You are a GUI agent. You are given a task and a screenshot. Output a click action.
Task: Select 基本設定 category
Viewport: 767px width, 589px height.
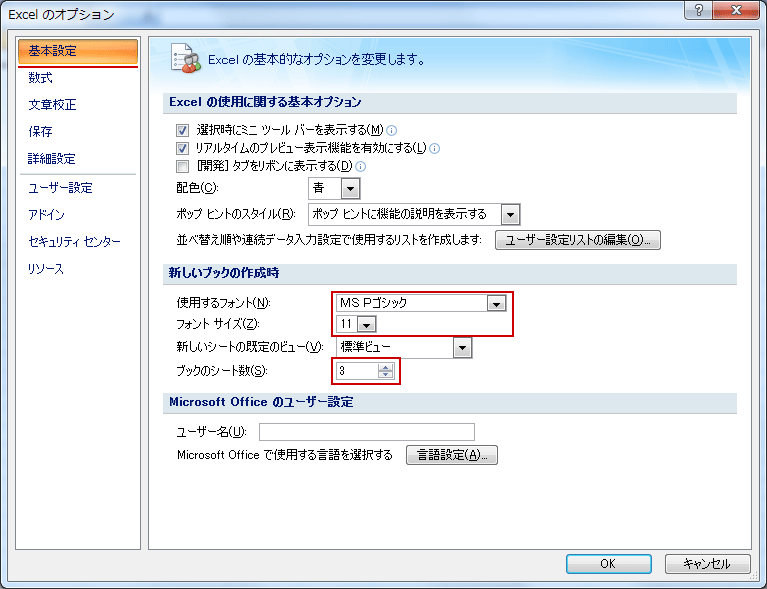78,51
